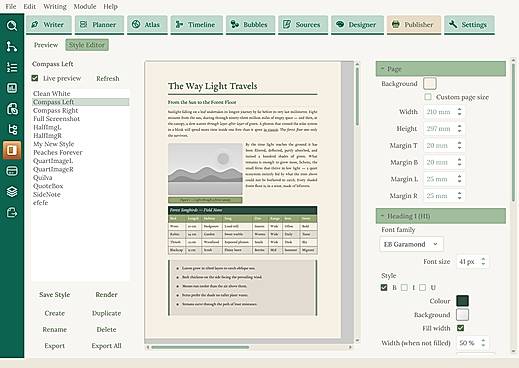Click the Duplicate style button

[106, 313]
